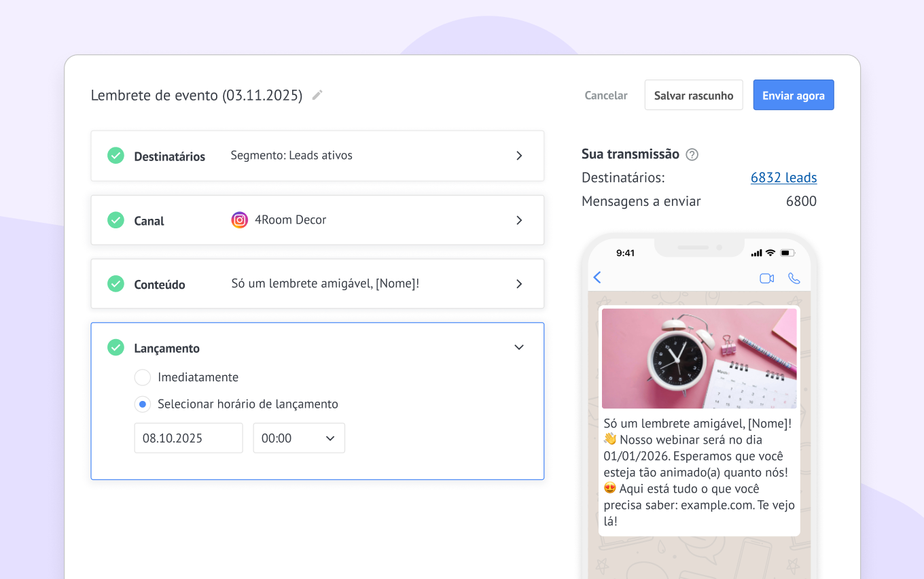Click the Salvar rascunho button
924x579 pixels.
tap(693, 95)
